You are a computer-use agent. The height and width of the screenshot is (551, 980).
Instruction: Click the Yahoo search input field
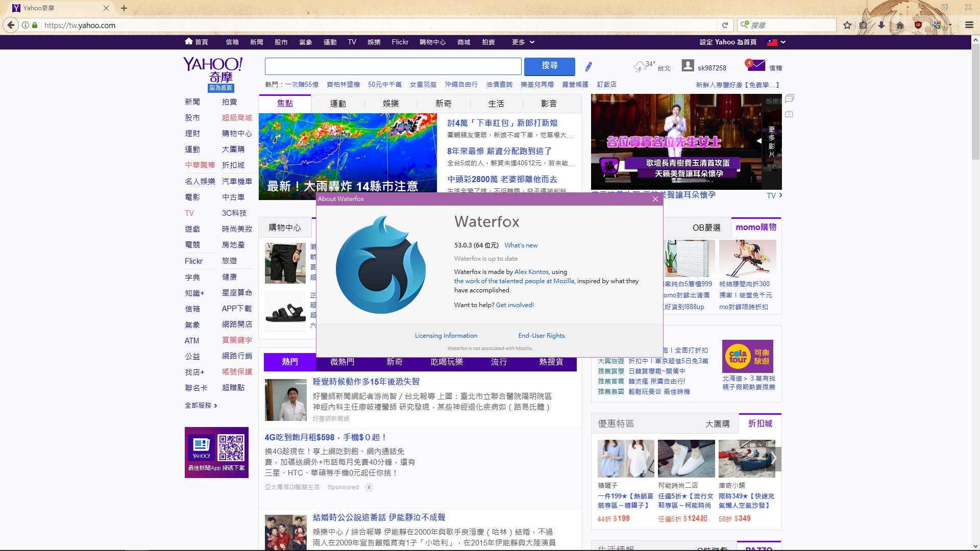click(x=393, y=66)
